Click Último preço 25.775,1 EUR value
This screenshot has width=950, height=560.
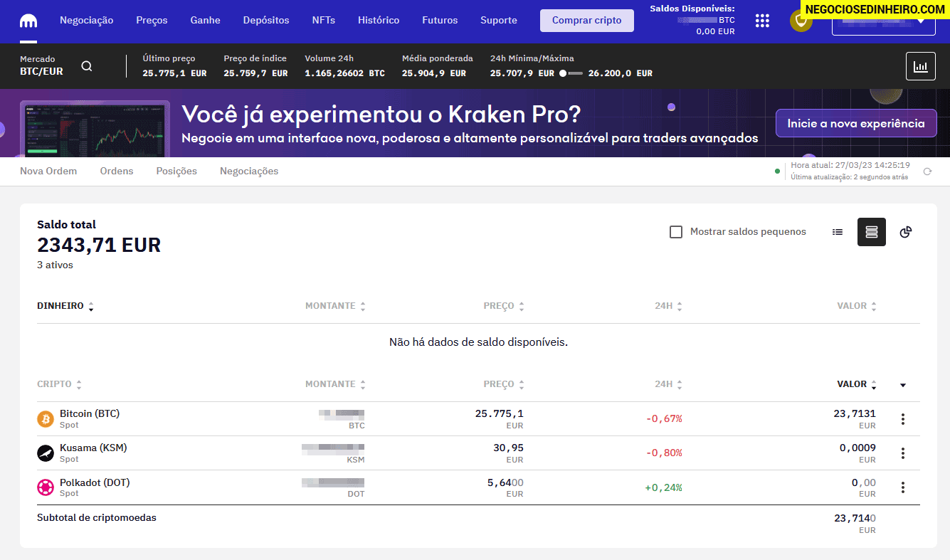174,73
